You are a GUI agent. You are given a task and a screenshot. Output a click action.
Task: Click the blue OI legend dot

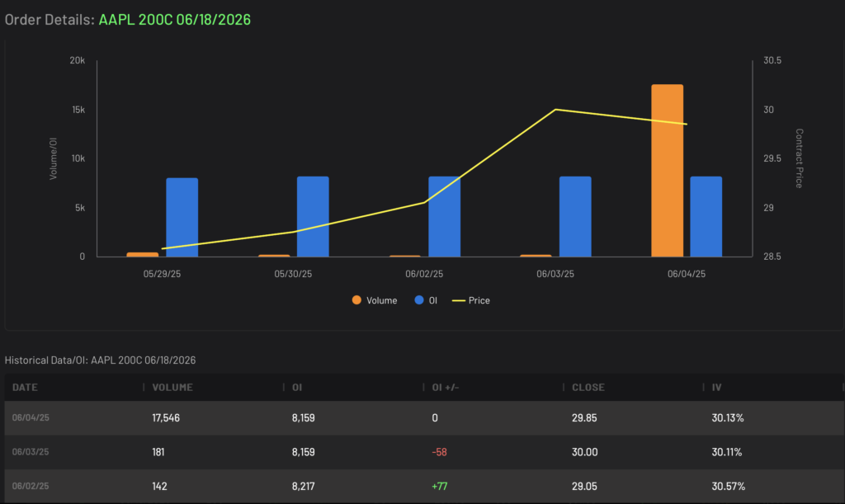click(x=418, y=300)
